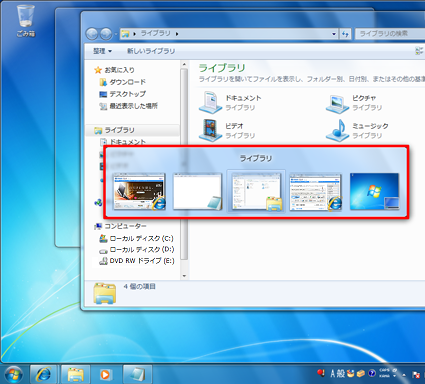Select the first Internet Explorer thumbnail in switcher
Image resolution: width=425 pixels, height=384 pixels.
click(x=139, y=192)
